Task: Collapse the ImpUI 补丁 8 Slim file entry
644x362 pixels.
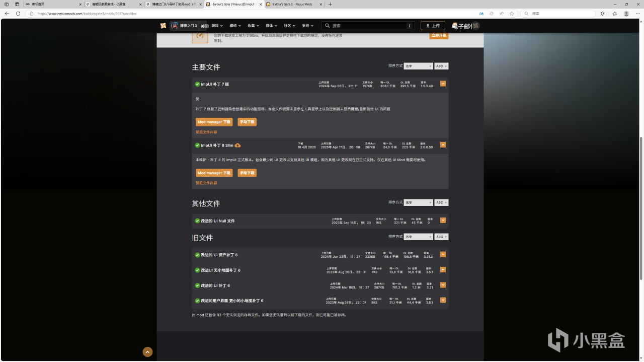Action: click(443, 144)
